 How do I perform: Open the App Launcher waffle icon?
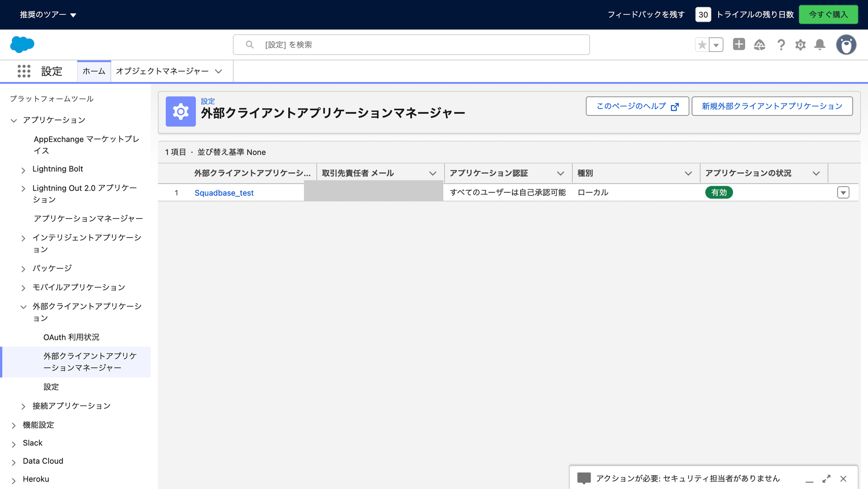coord(24,71)
